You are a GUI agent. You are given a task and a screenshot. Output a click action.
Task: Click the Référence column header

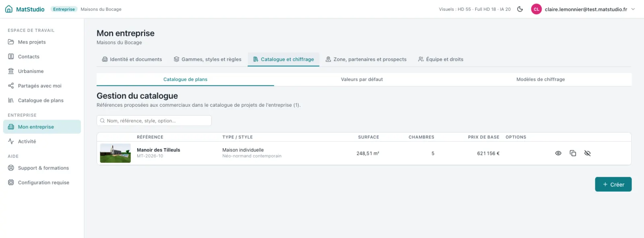coord(150,137)
